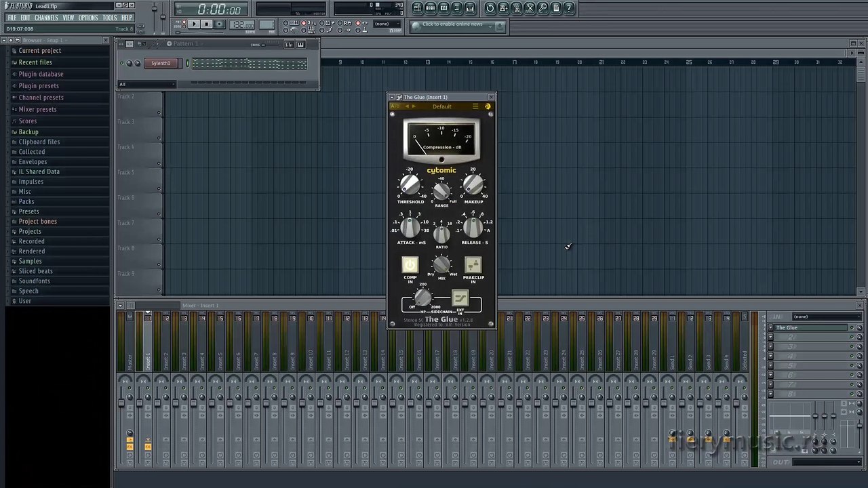Open the HELP menu

coord(127,18)
